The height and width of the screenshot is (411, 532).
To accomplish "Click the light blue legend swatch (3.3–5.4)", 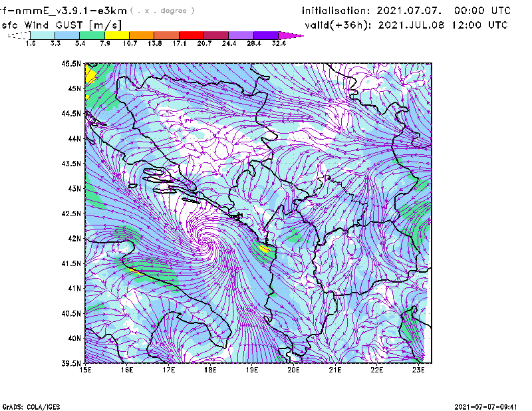I will [67, 35].
